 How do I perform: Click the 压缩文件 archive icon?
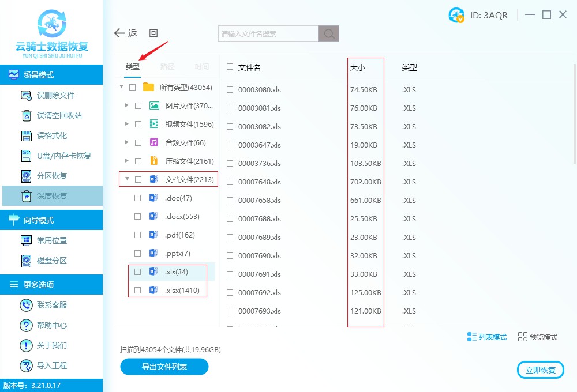point(154,161)
